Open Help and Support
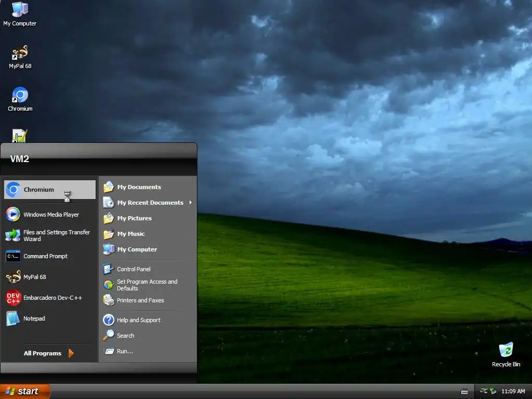Image resolution: width=532 pixels, height=399 pixels. pyautogui.click(x=148, y=320)
